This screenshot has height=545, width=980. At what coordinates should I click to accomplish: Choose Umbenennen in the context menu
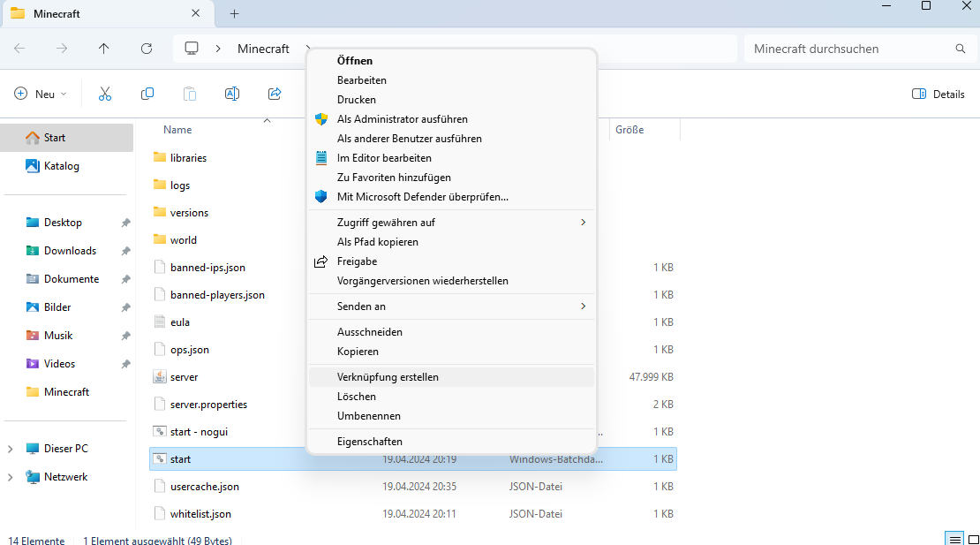point(451,416)
